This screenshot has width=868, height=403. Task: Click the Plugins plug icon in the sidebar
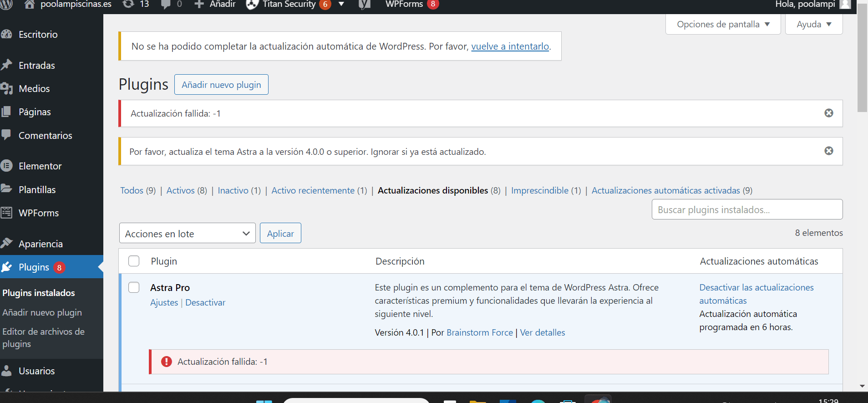pos(6,267)
